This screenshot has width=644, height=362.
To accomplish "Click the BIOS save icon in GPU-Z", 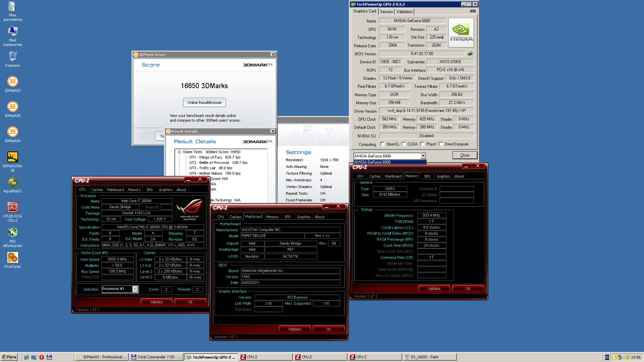I will click(470, 53).
